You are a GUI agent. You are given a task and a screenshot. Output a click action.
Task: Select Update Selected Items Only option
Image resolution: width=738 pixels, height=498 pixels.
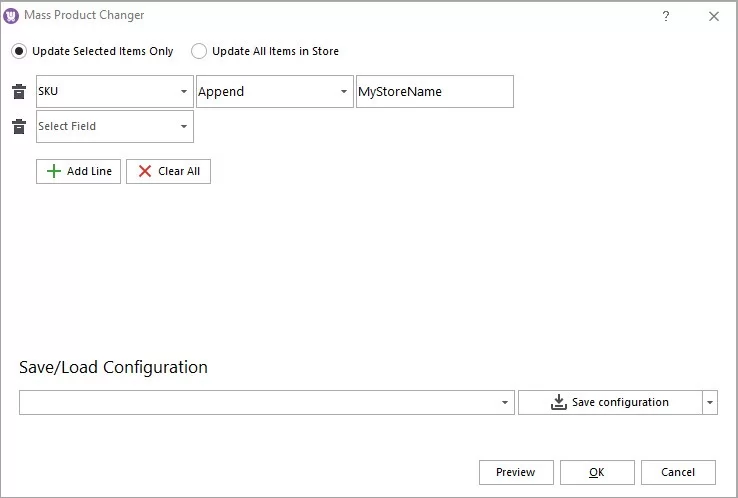pos(20,51)
